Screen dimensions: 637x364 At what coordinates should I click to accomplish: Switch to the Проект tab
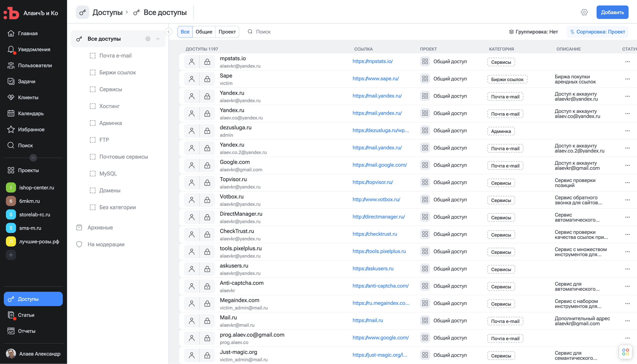(227, 32)
